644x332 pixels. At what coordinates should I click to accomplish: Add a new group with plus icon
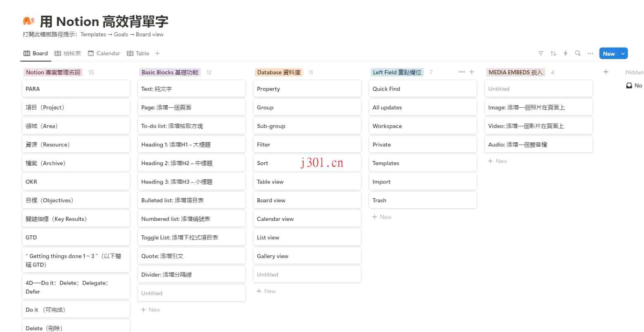[606, 72]
